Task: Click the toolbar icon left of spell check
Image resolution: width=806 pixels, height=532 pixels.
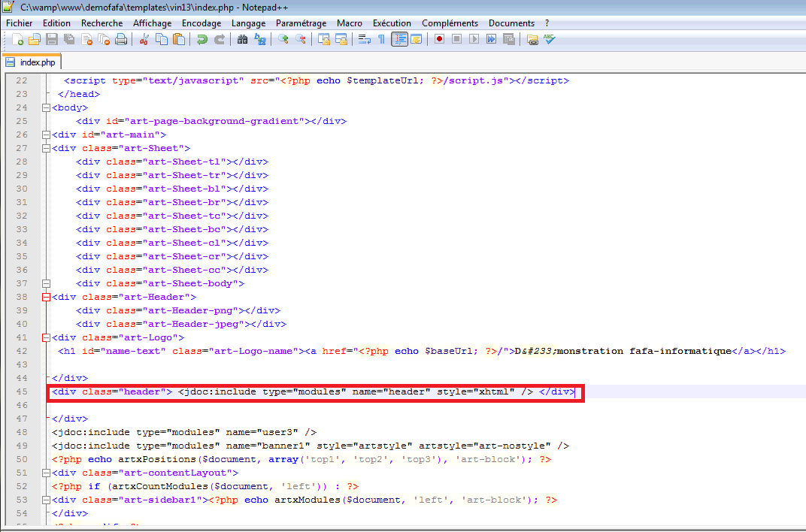Action: [x=532, y=40]
